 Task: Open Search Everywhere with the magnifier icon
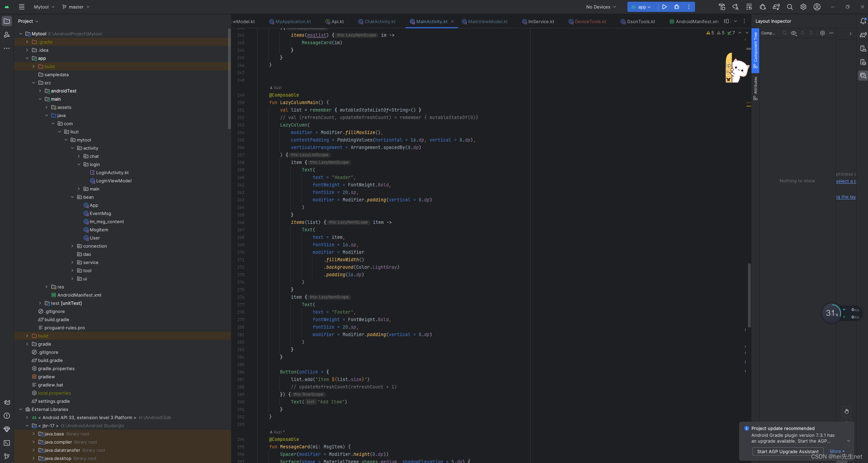point(789,7)
